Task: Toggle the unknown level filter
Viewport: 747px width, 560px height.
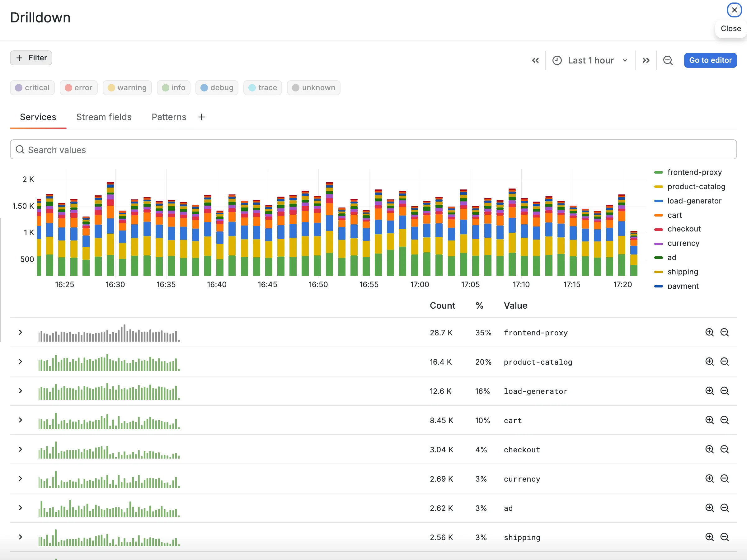Action: (x=314, y=88)
